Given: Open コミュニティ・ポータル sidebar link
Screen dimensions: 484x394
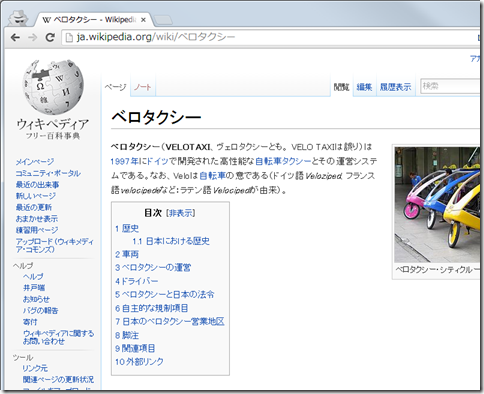Looking at the screenshot, I should point(48,173).
